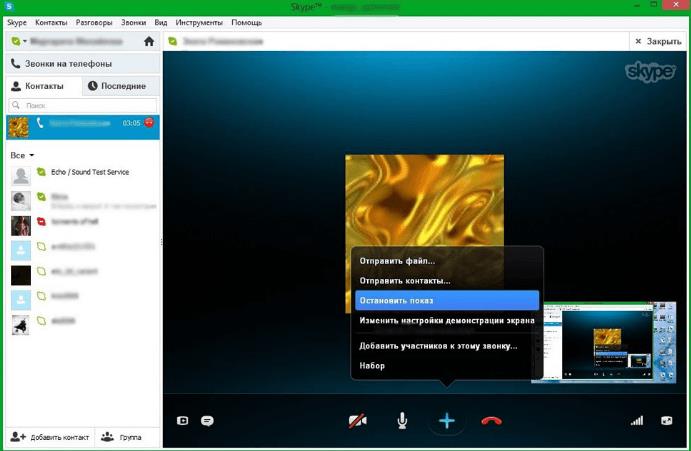This screenshot has width=691, height=451.
Task: Open the chat bubble icon in call bar
Action: 207,421
